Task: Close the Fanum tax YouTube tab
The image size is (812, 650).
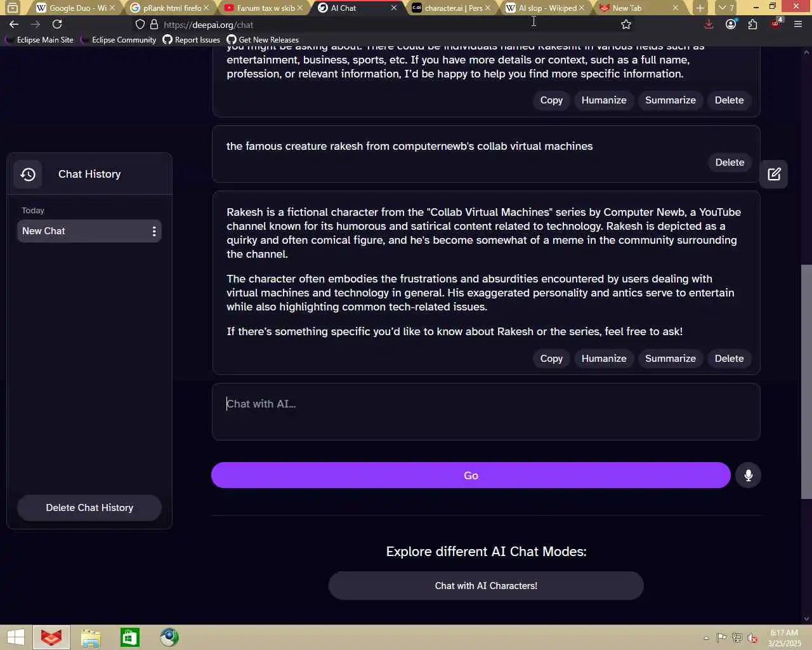Action: point(300,8)
